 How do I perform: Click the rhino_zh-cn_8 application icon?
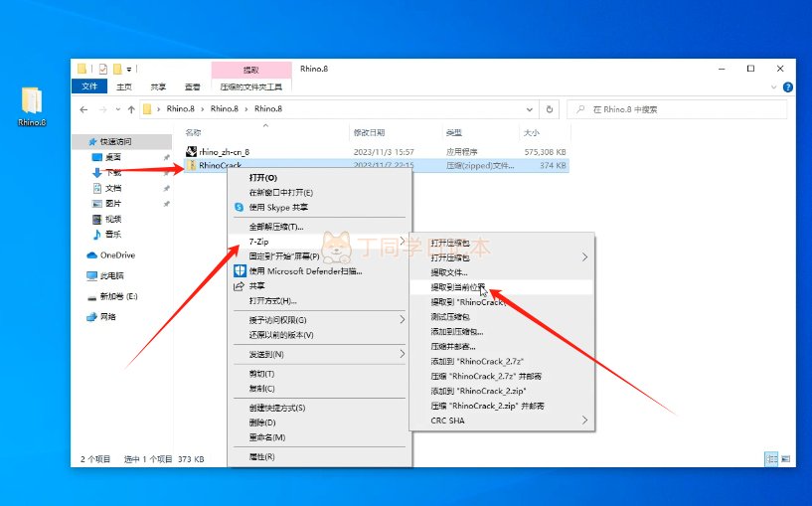click(x=191, y=151)
